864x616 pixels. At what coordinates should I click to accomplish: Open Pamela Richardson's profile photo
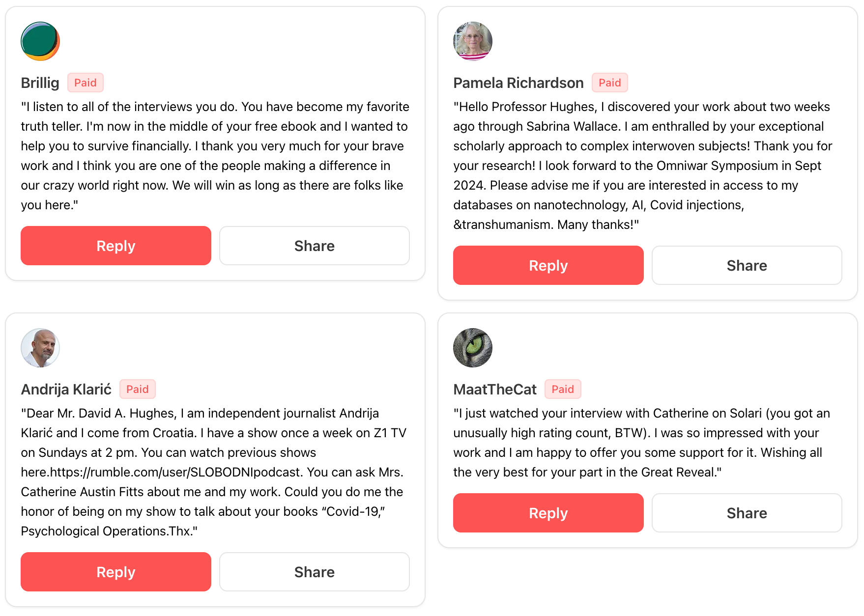click(473, 41)
